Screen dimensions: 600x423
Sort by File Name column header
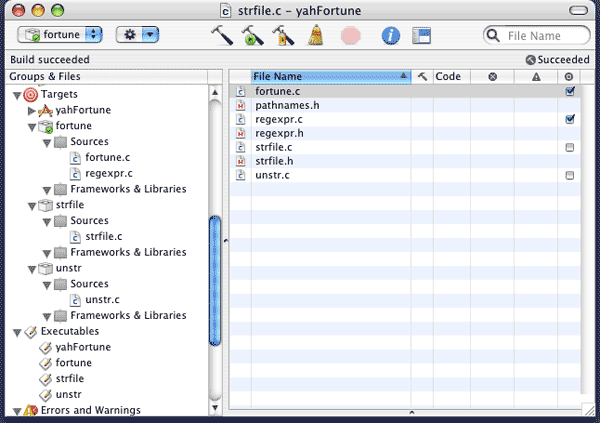[x=328, y=76]
